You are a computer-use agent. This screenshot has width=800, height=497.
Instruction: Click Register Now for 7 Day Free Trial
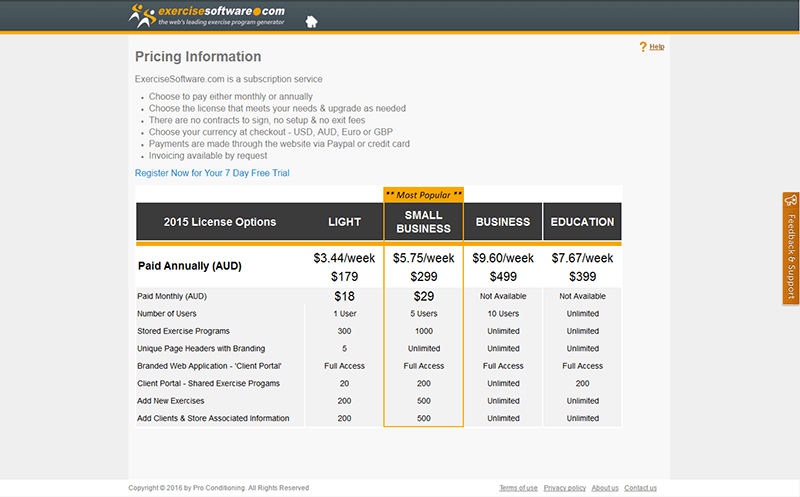coord(212,173)
